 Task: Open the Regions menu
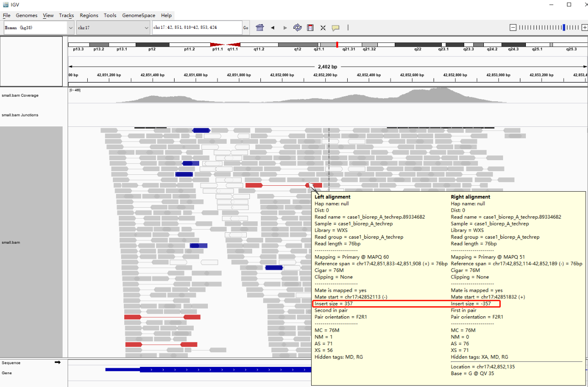(x=89, y=16)
